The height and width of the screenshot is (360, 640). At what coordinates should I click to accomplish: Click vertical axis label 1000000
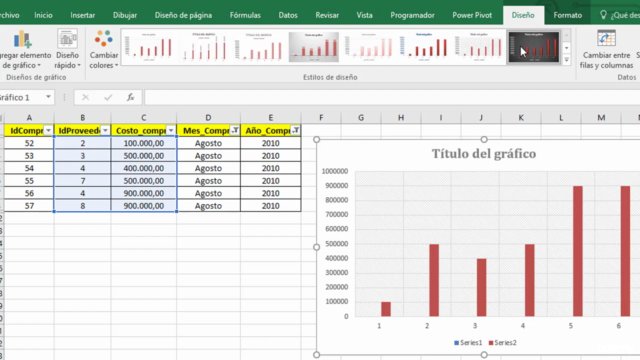[335, 171]
